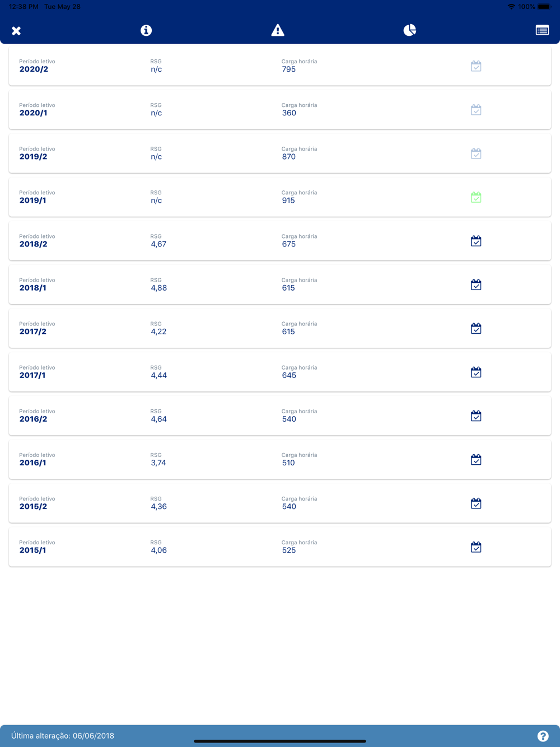Show the pie chart statistics view
Image resolution: width=560 pixels, height=747 pixels.
[410, 30]
